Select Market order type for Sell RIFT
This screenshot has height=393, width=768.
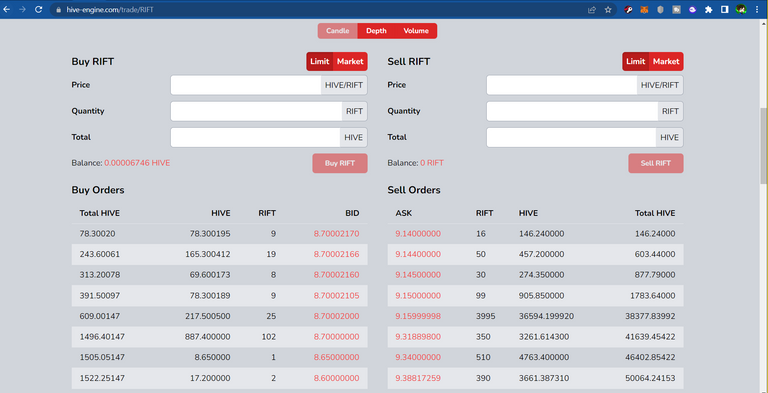[x=666, y=62]
